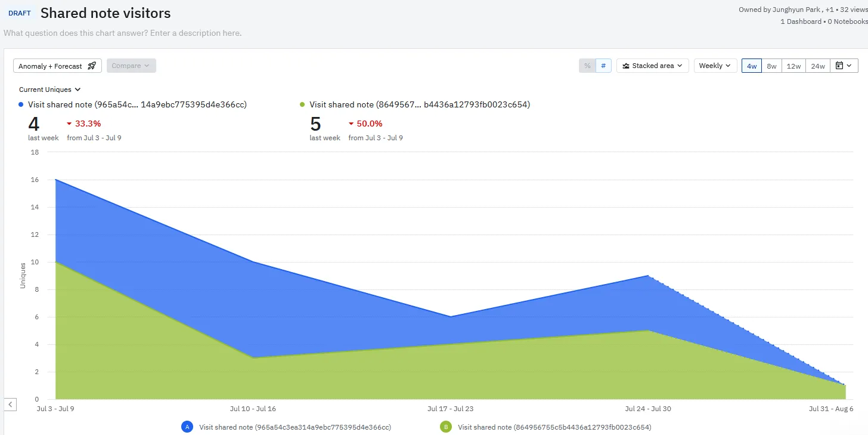
Task: Open the Weekly interval dropdown
Action: (715, 66)
